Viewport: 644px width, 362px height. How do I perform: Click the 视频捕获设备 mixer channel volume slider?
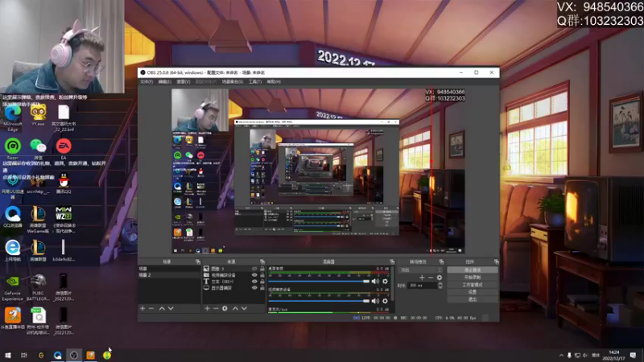(319, 301)
